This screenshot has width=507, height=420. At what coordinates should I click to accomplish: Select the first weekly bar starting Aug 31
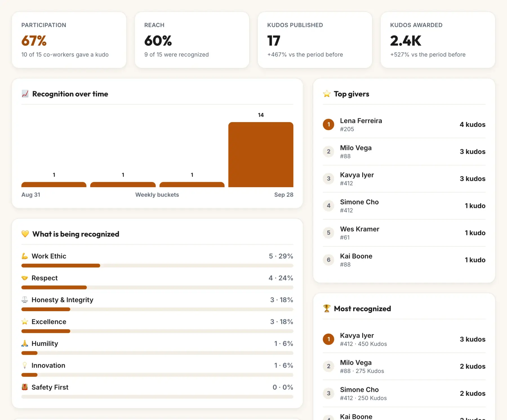click(x=54, y=185)
